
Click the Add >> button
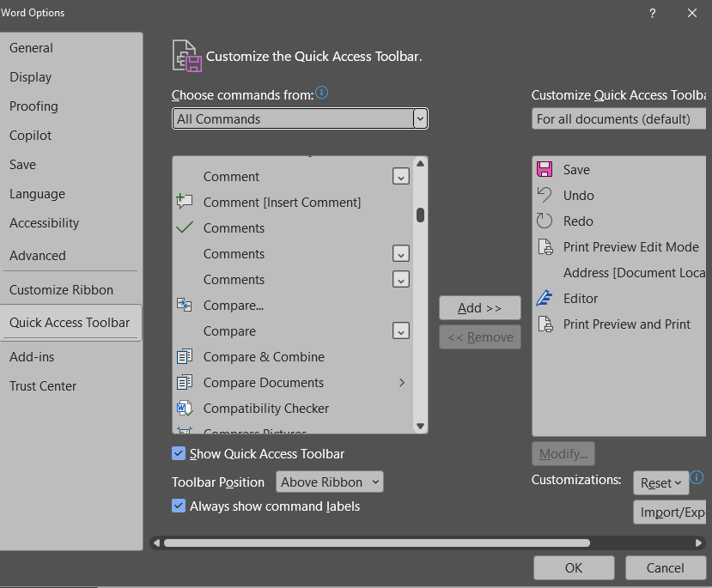480,307
